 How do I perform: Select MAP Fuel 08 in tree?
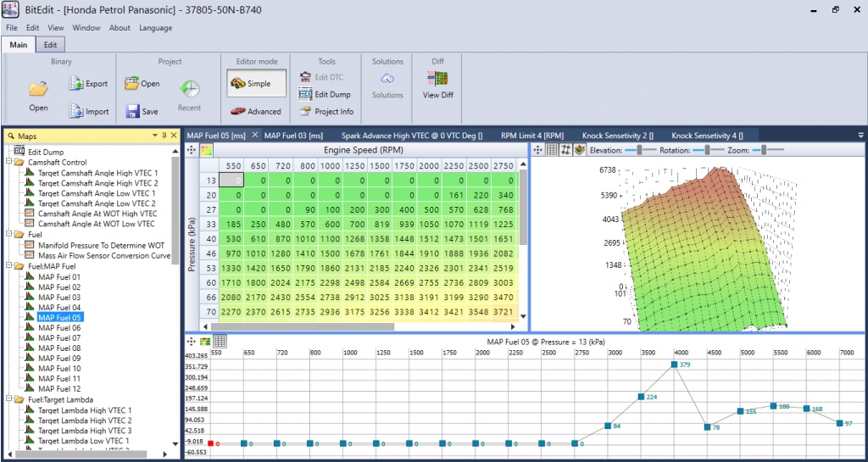pyautogui.click(x=59, y=348)
